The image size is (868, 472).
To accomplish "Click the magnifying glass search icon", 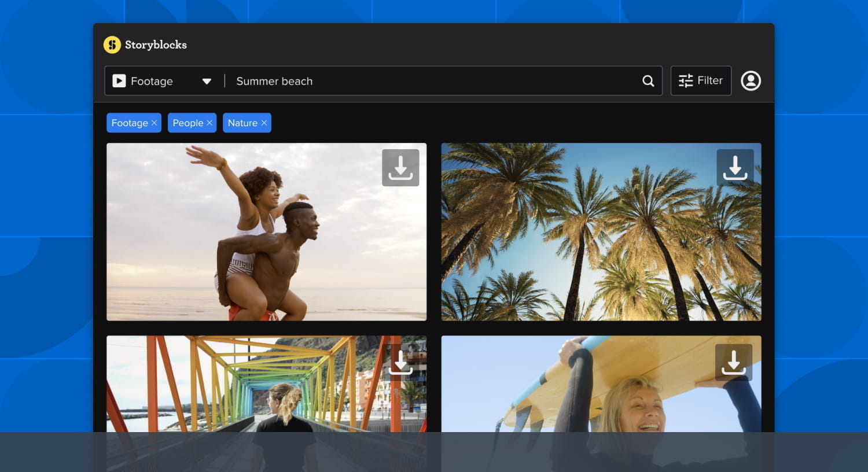I will 648,81.
